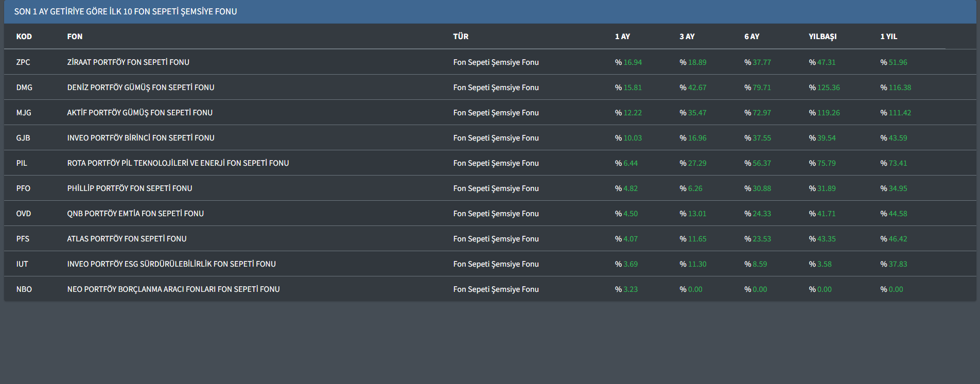Screen dimensions: 980x384
Task: Click the DMG fund code
Action: click(x=24, y=88)
